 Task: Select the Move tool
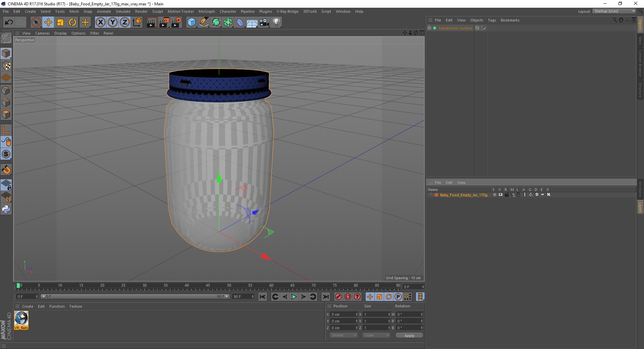click(48, 22)
